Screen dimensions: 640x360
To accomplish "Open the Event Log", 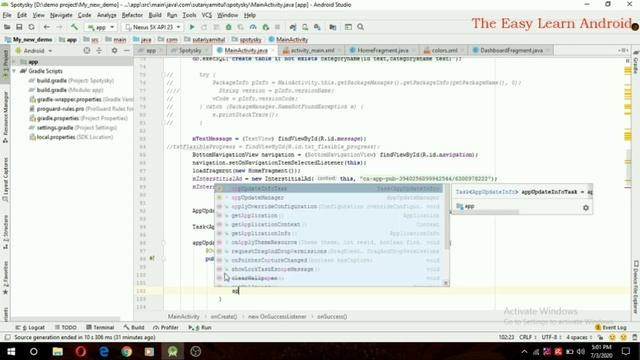I will [611, 327].
